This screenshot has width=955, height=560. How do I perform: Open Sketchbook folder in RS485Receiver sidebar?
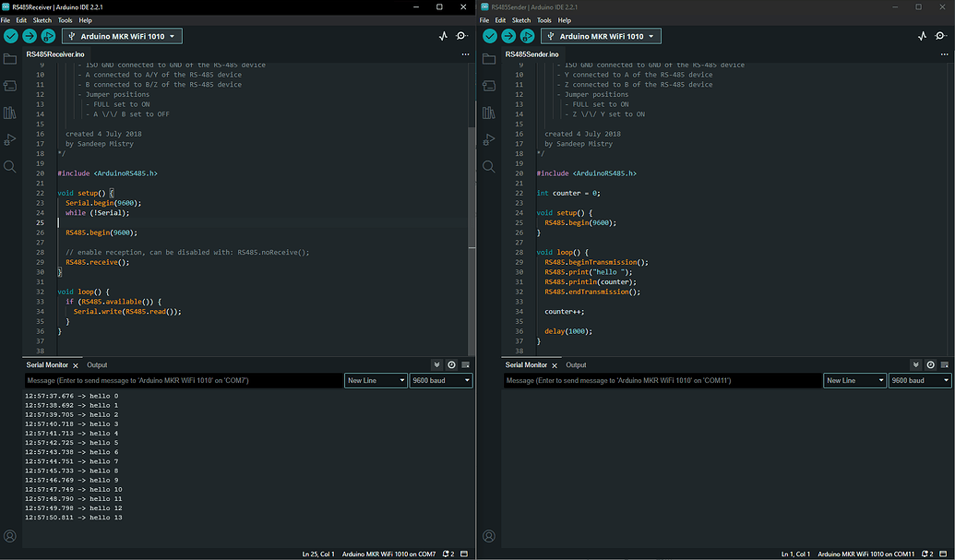(x=10, y=59)
